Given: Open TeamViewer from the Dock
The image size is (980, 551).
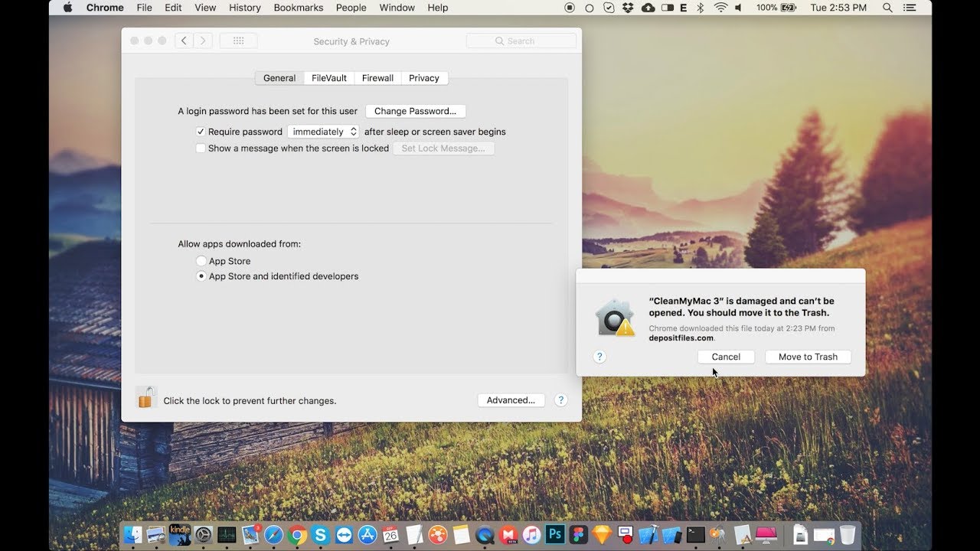Looking at the screenshot, I should [x=344, y=535].
